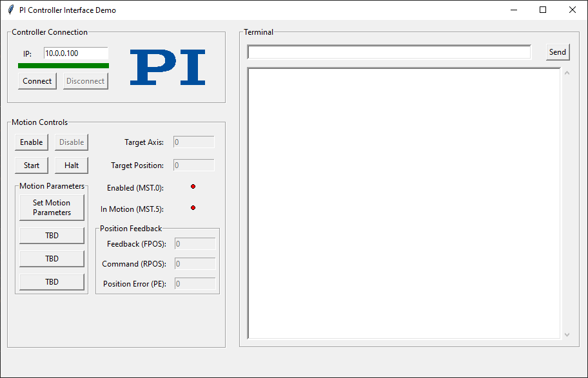
Task: Click the In Motion (MST.5) red indicator
Action: pyautogui.click(x=193, y=208)
